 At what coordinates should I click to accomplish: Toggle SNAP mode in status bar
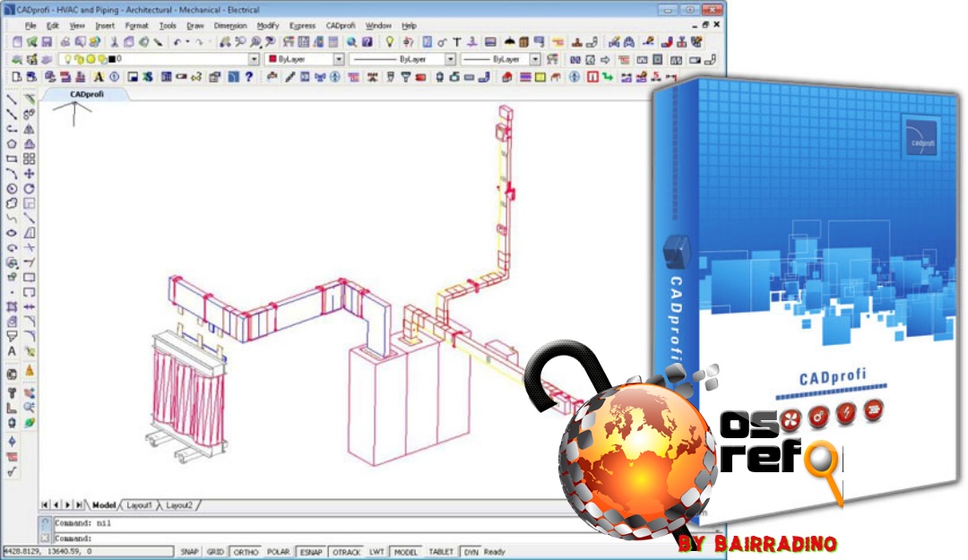click(189, 552)
